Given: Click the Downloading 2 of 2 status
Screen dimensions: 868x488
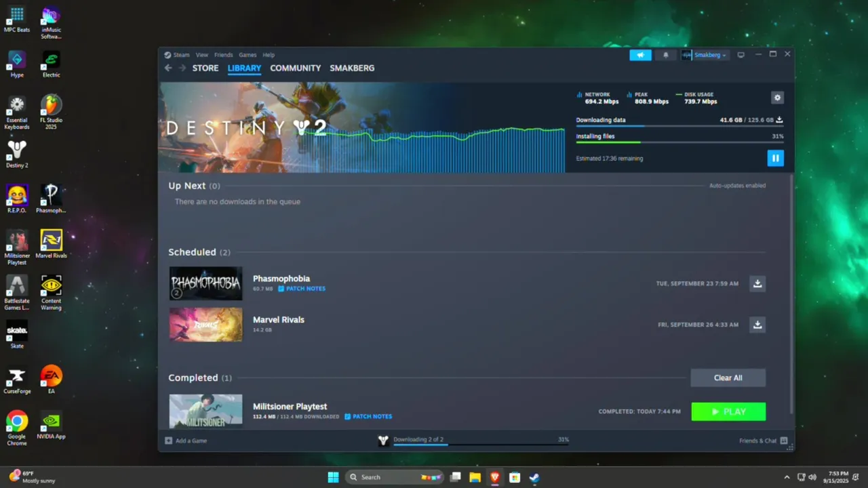Looking at the screenshot, I should coord(418,439).
